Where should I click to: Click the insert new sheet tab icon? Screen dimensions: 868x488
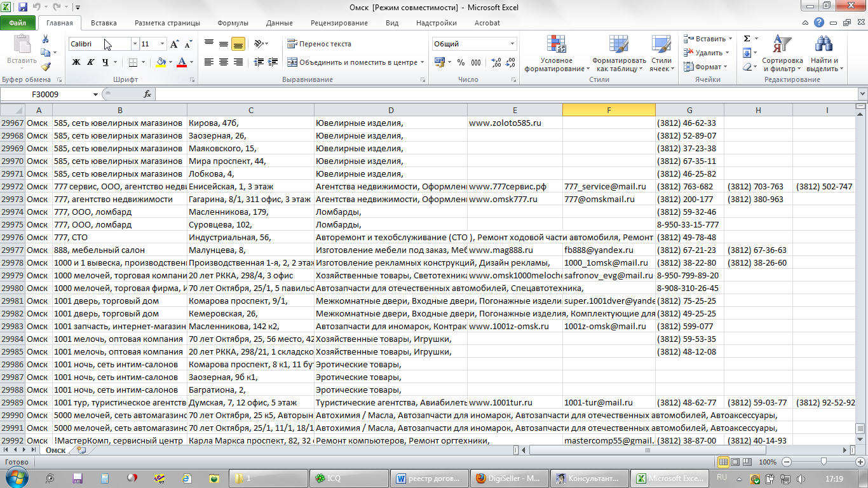click(81, 450)
